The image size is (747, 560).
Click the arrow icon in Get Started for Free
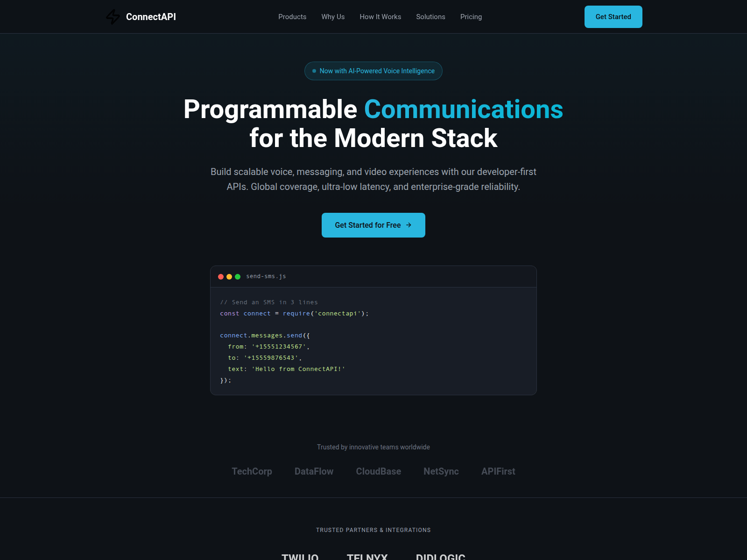(x=409, y=225)
